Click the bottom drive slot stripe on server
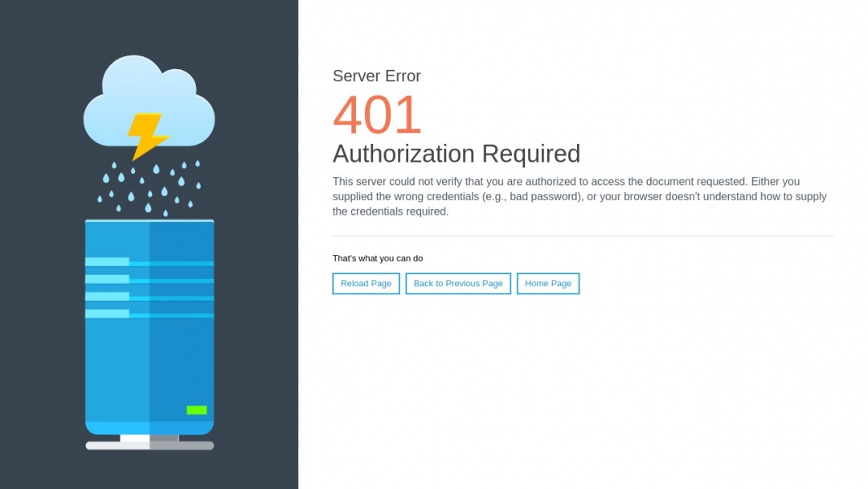The height and width of the screenshot is (489, 868). click(108, 314)
